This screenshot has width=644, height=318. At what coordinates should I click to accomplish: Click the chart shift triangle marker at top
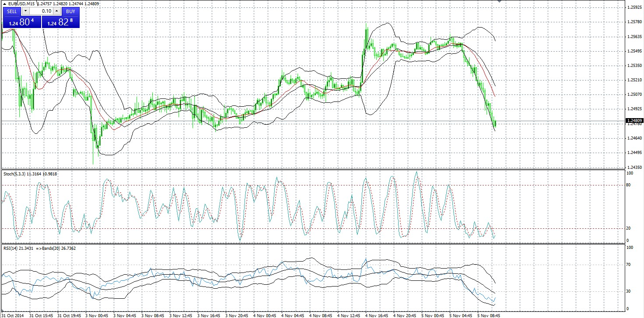click(499, 2)
